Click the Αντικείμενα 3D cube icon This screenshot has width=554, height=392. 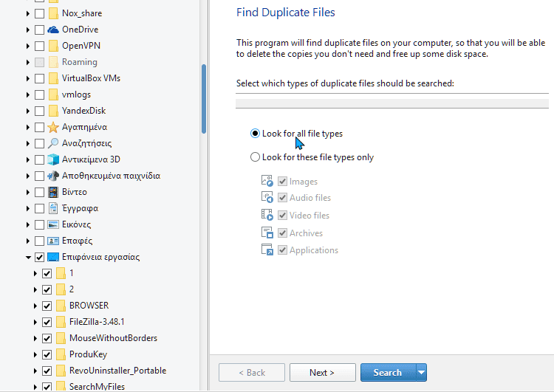click(53, 159)
